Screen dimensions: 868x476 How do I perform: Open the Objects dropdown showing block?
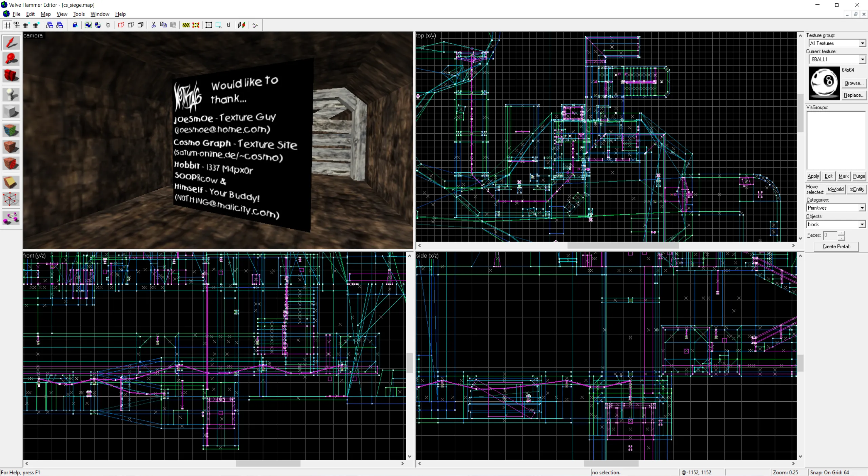click(862, 224)
